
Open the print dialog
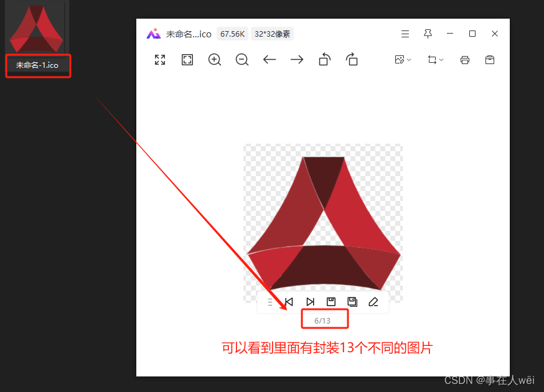coord(464,59)
